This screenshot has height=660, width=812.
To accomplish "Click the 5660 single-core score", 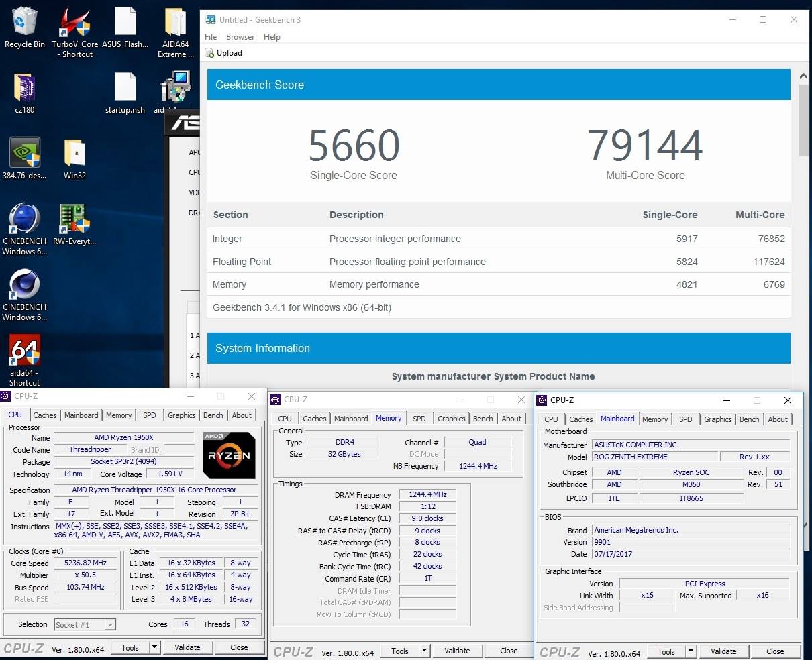I will [x=354, y=146].
